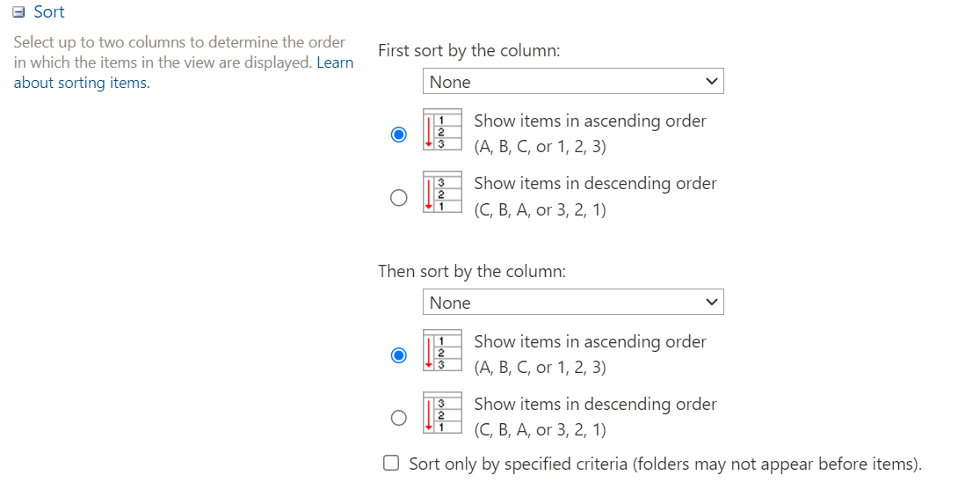
Task: Click second 'Show items in descending order' label
Action: pos(595,405)
